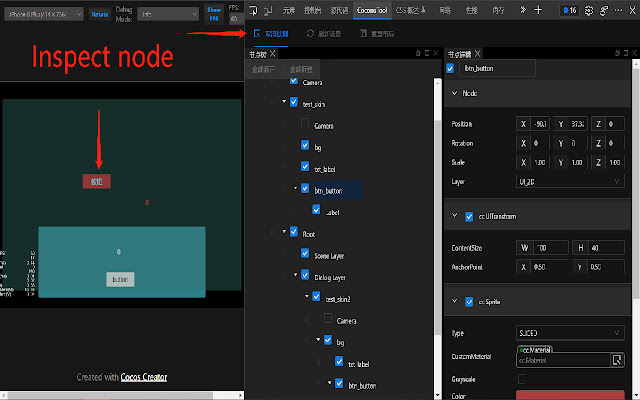This screenshot has height=400, width=640.
Task: Click the refresh scene icon in Cocos Tool bar
Action: pos(311,33)
